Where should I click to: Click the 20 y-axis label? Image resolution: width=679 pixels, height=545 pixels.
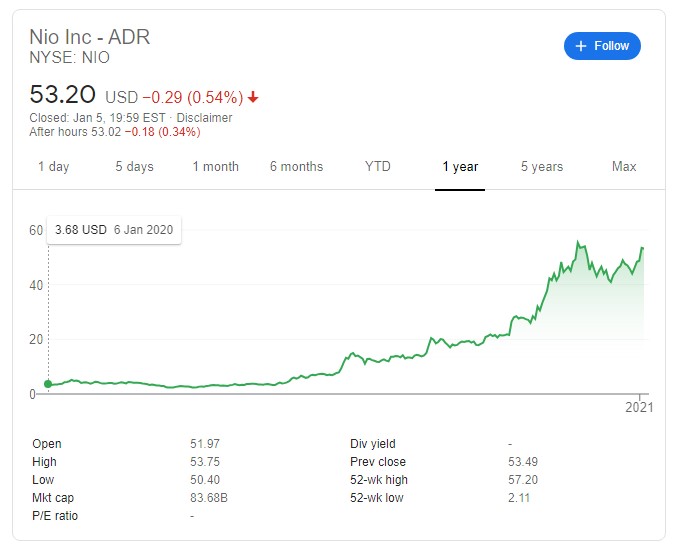pos(36,339)
